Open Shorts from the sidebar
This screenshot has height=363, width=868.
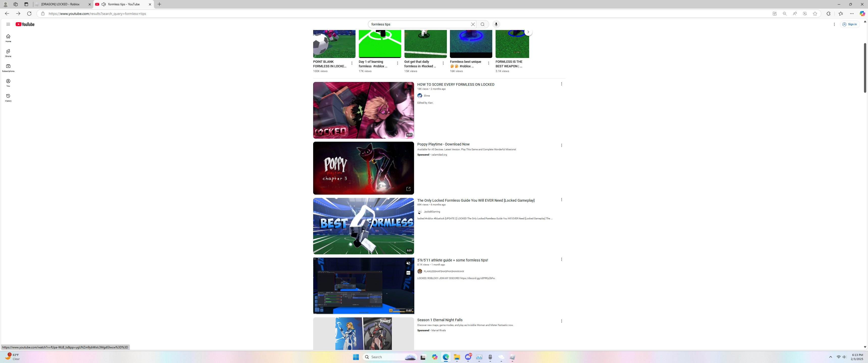pos(8,53)
